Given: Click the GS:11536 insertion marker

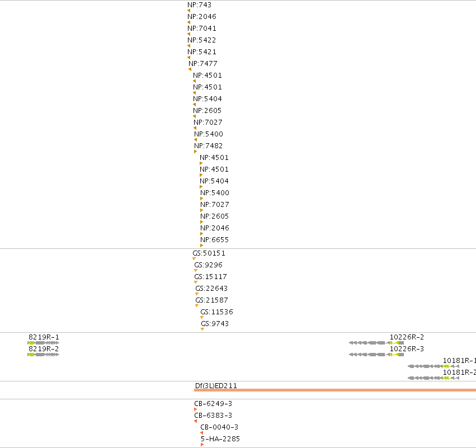Looking at the screenshot, I should [202, 318].
